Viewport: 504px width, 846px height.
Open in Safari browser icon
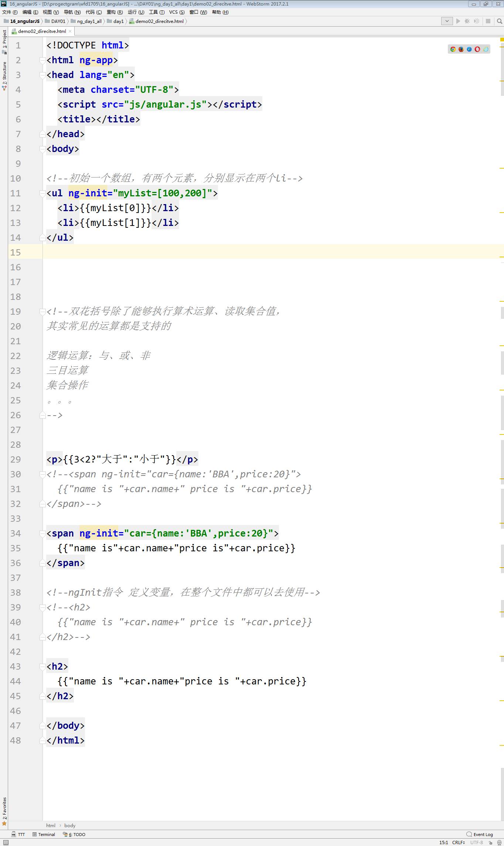coord(469,49)
